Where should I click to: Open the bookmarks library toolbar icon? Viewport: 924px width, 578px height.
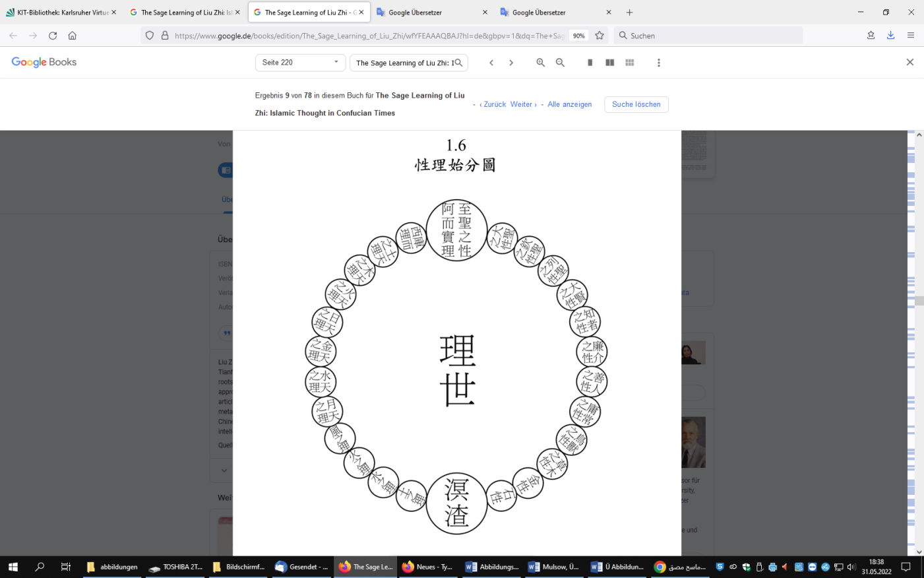871,36
